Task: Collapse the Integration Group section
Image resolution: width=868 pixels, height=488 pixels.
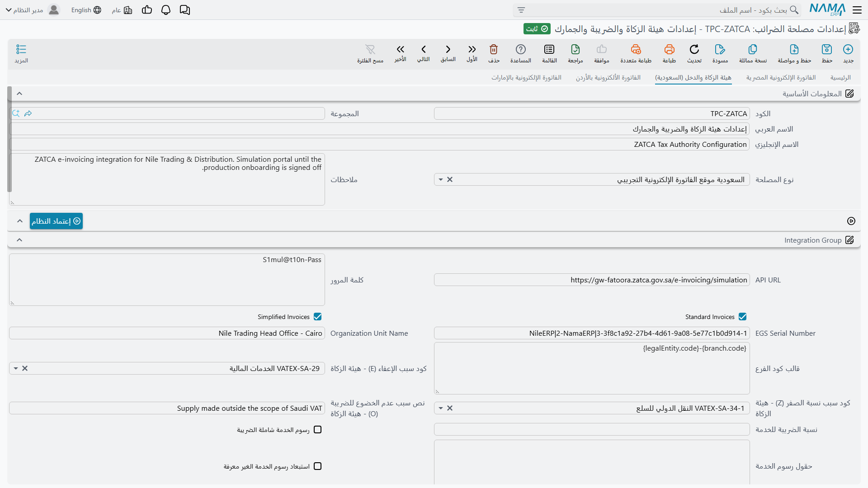Action: (19, 240)
